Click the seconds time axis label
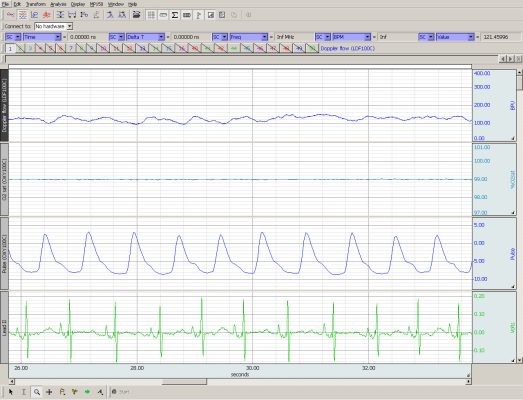The width and height of the screenshot is (523, 400). point(240,374)
